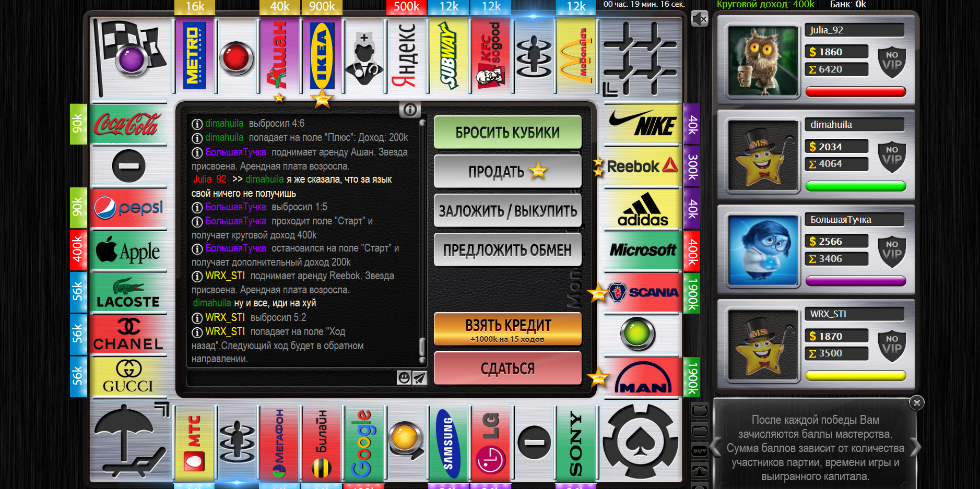Click the Nike property cell
Viewport: 980px width, 489px height.
(643, 124)
